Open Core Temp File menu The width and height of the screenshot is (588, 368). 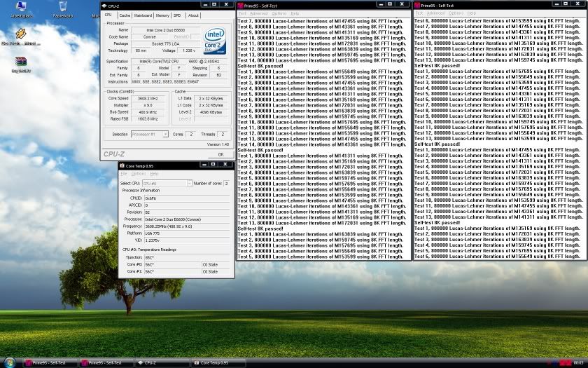(x=124, y=174)
